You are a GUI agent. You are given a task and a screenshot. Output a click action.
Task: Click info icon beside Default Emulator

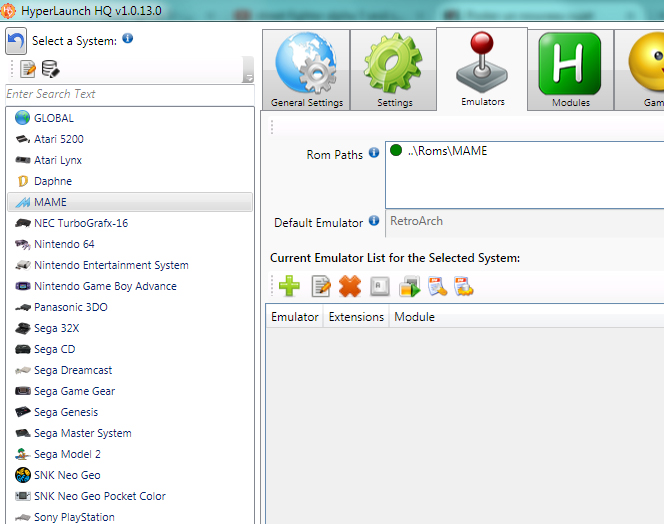pyautogui.click(x=374, y=220)
